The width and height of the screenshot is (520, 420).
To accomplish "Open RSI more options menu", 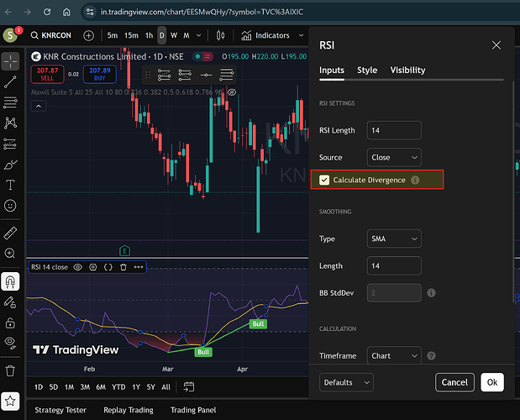I will (x=139, y=267).
